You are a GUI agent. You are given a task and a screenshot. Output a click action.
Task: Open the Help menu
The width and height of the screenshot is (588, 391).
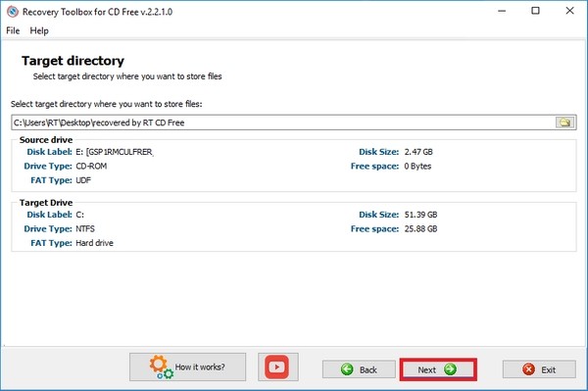pos(39,30)
